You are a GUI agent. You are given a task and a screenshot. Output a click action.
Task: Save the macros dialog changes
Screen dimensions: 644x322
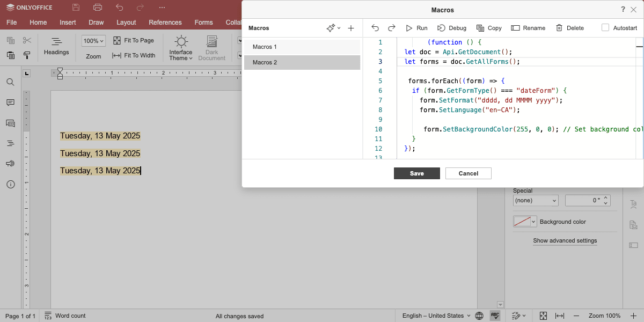417,173
